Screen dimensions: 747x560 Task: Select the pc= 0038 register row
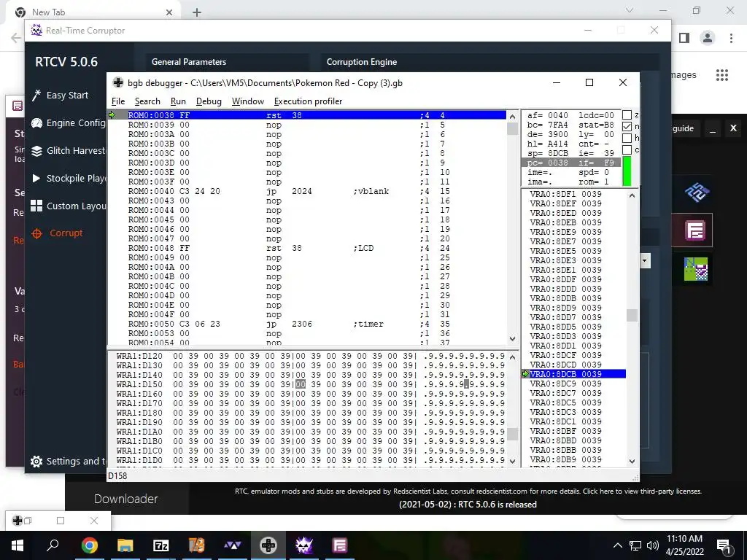tap(570, 163)
